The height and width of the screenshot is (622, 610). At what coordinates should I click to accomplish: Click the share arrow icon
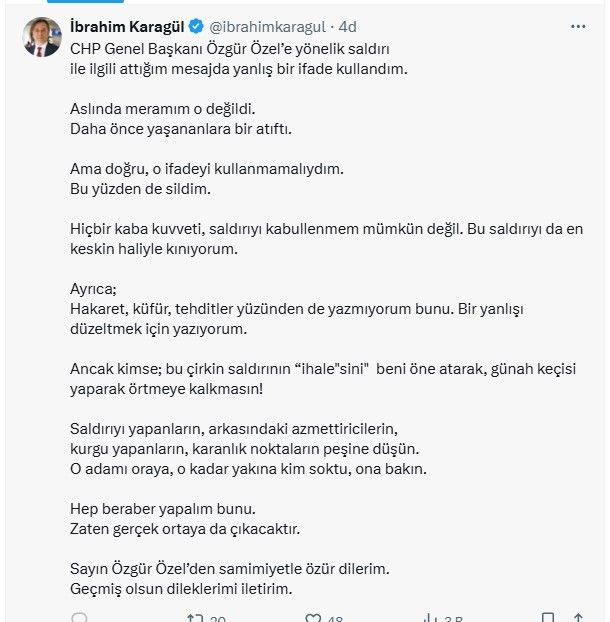point(580,617)
